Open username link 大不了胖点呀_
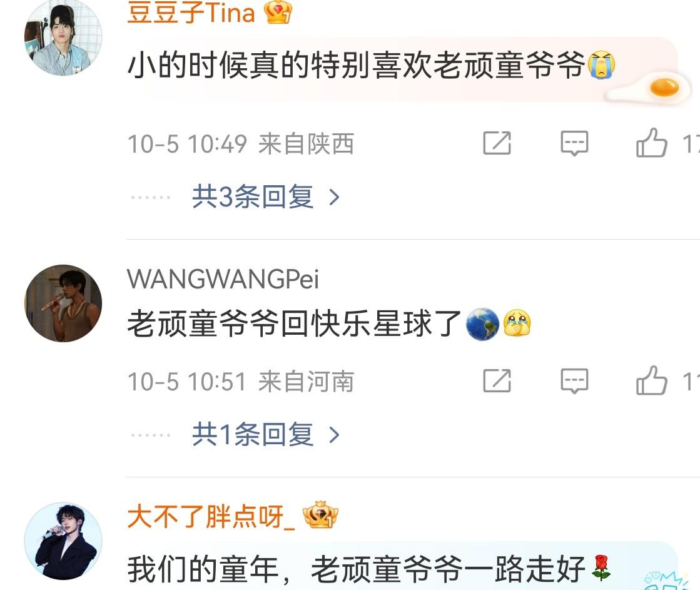The image size is (700, 590). (x=211, y=517)
